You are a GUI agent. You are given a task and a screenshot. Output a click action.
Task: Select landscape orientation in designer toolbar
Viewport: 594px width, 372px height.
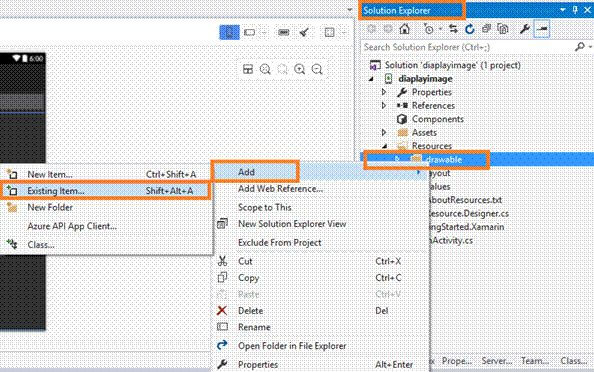point(250,33)
